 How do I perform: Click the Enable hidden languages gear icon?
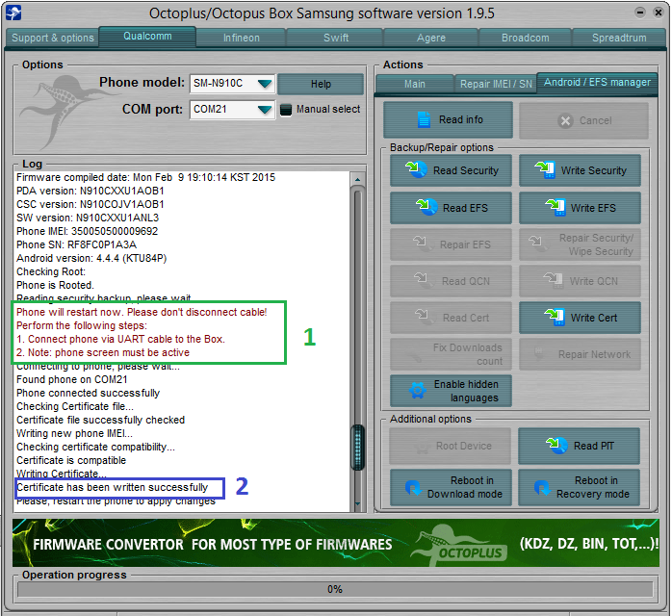[417, 390]
